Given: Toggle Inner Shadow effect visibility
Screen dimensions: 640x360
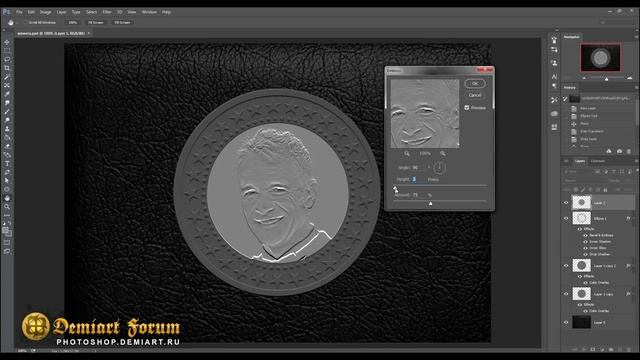Looking at the screenshot, I should [x=585, y=242].
